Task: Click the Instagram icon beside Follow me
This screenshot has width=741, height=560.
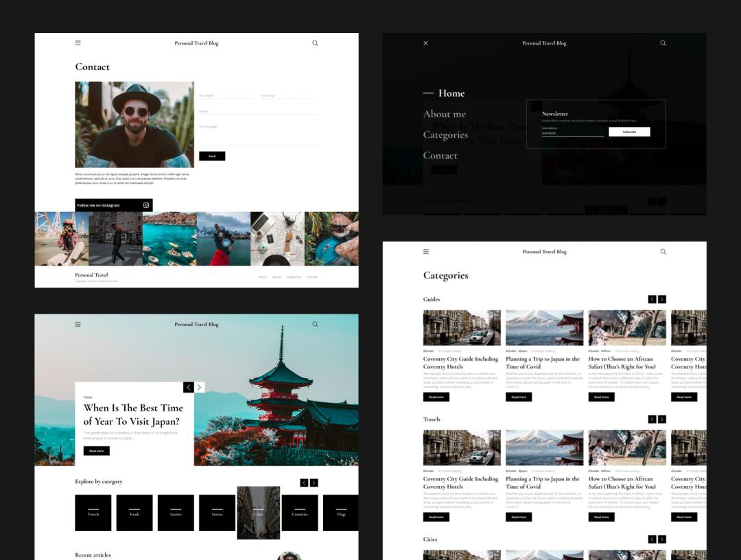Action: tap(145, 205)
